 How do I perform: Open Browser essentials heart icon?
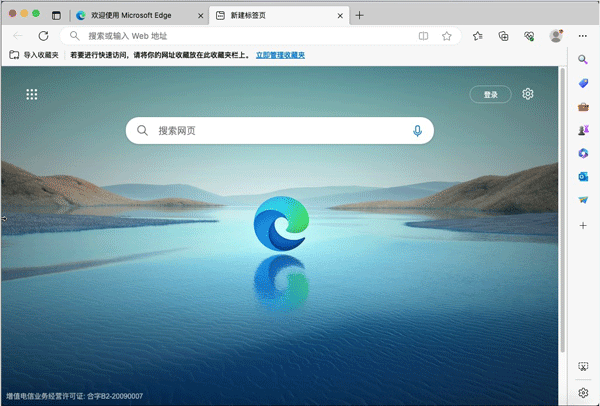coord(529,36)
